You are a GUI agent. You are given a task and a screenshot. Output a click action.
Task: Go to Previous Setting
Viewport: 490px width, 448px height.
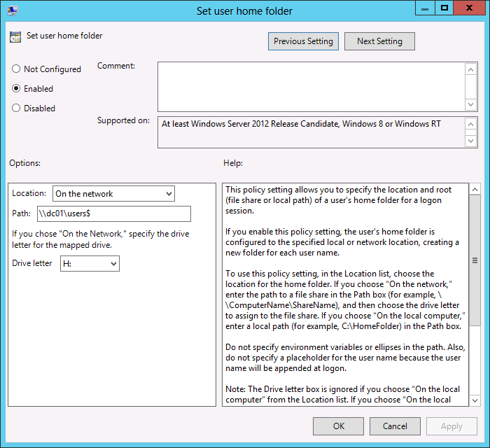[x=303, y=41]
